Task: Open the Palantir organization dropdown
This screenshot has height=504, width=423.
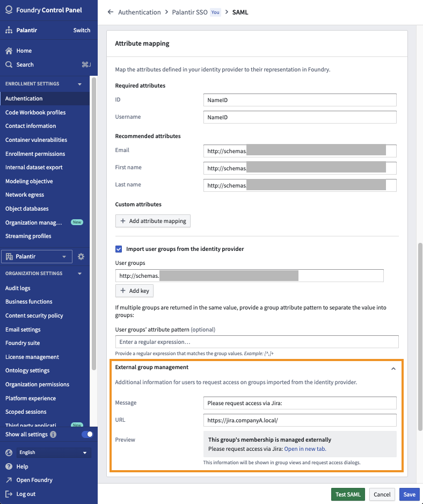Action: pyautogui.click(x=37, y=256)
